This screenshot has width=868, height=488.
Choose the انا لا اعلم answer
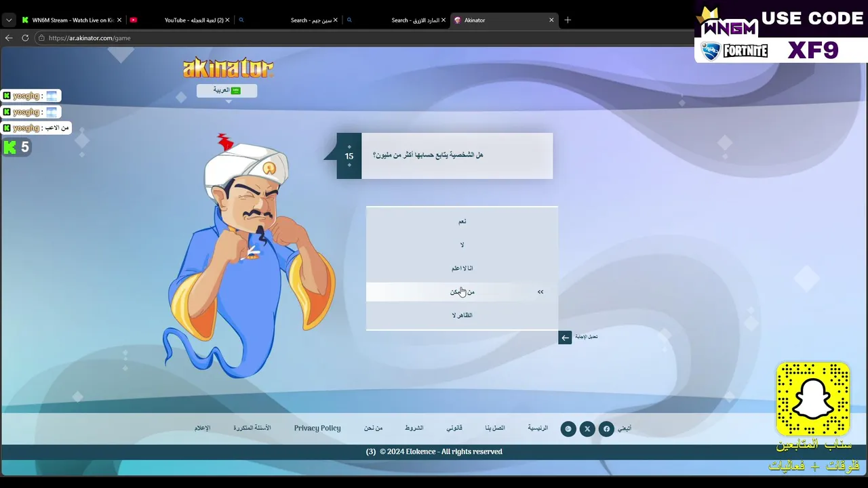click(x=462, y=268)
